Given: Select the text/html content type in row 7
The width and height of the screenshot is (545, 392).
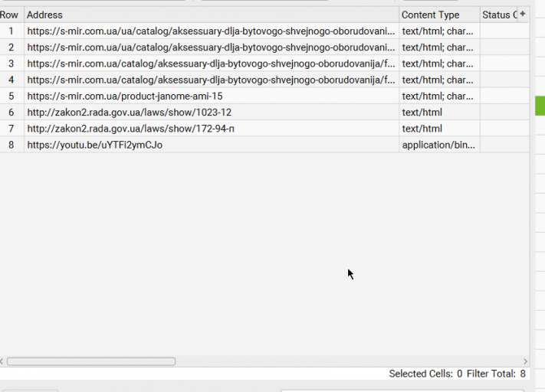Looking at the screenshot, I should tap(439, 129).
